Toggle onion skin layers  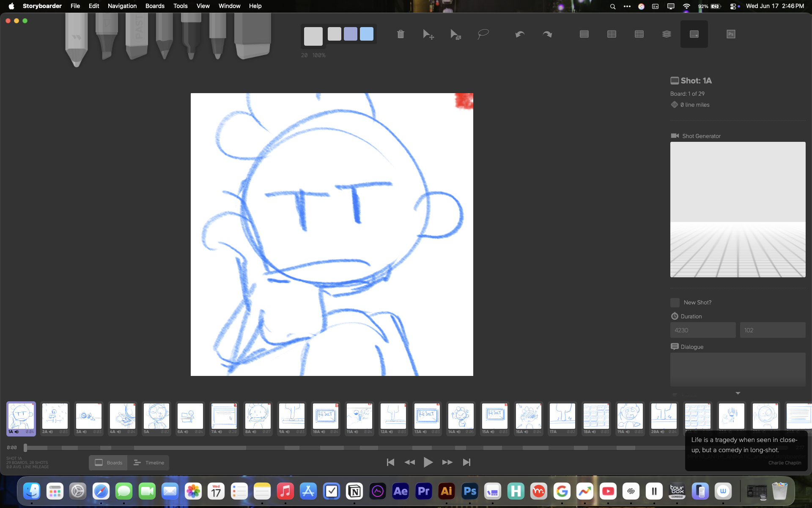pyautogui.click(x=667, y=34)
